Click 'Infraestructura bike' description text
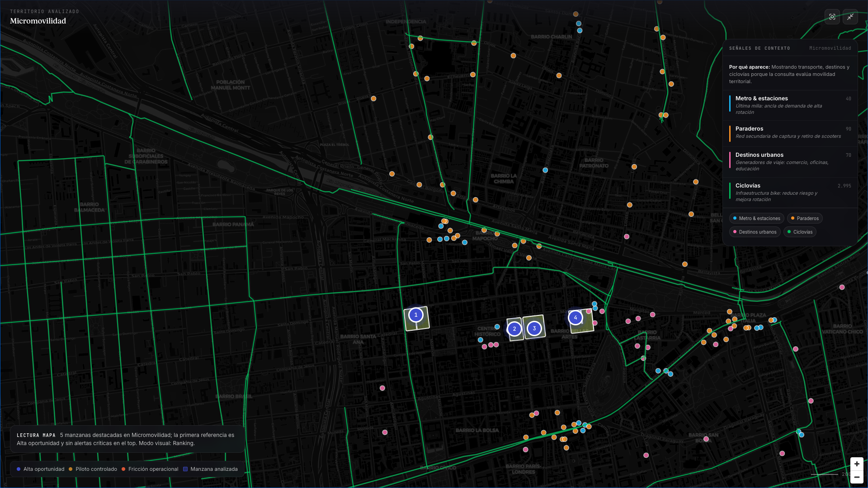Screen dimensions: 868x488 (776, 196)
